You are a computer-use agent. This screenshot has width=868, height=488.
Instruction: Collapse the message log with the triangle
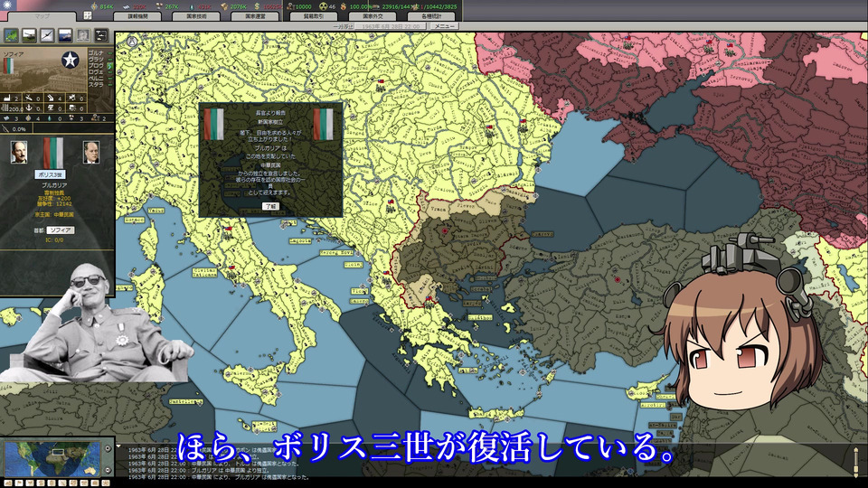coord(118,446)
